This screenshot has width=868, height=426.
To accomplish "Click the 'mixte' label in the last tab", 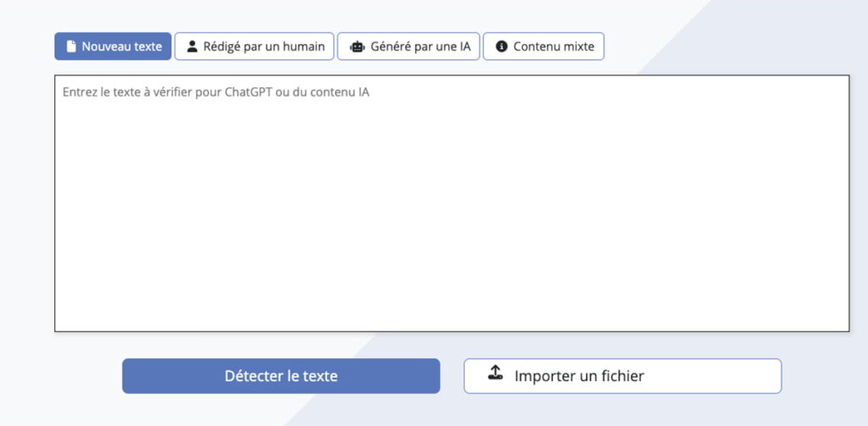I will pos(580,47).
